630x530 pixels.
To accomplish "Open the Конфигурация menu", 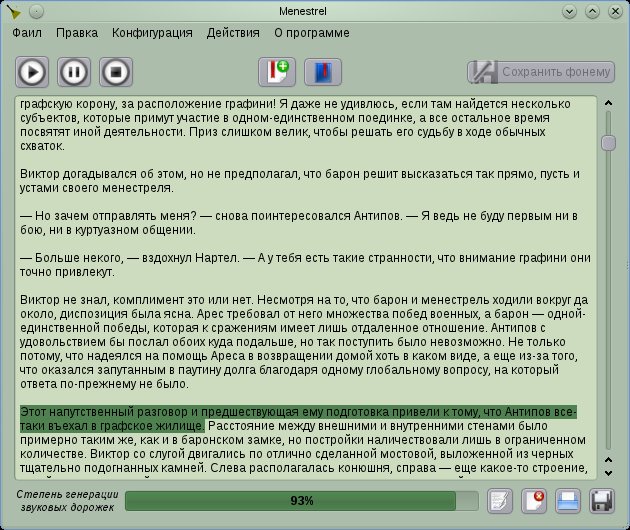I will [152, 33].
